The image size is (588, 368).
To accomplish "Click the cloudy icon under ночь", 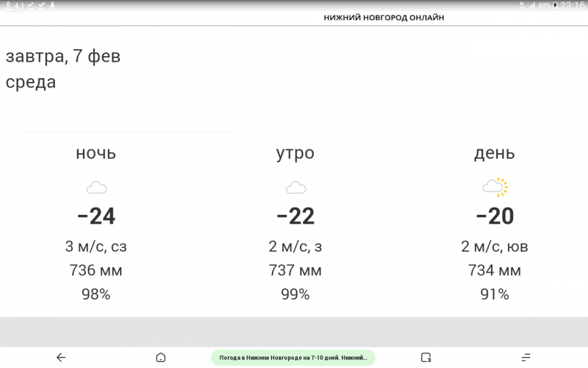I will tap(96, 188).
